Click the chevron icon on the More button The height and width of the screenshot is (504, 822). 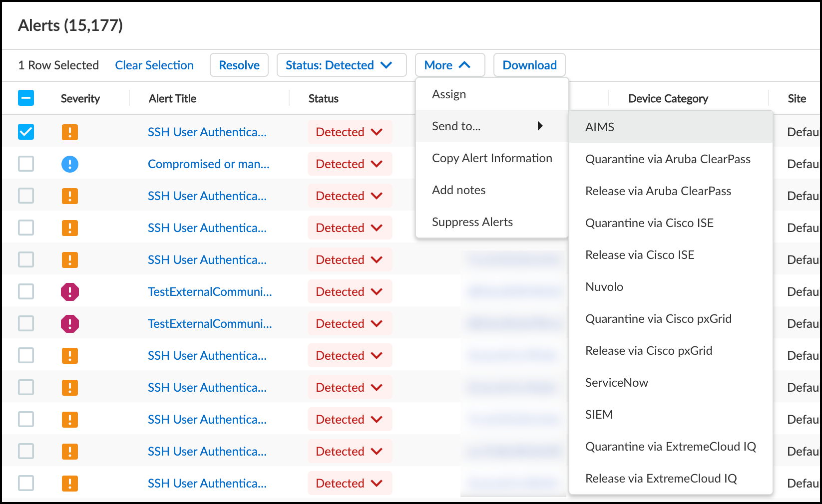click(x=464, y=65)
